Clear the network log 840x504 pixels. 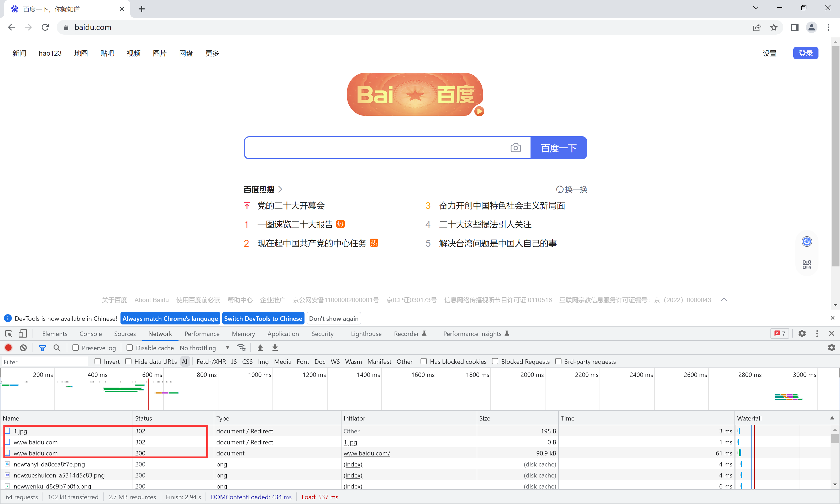23,348
